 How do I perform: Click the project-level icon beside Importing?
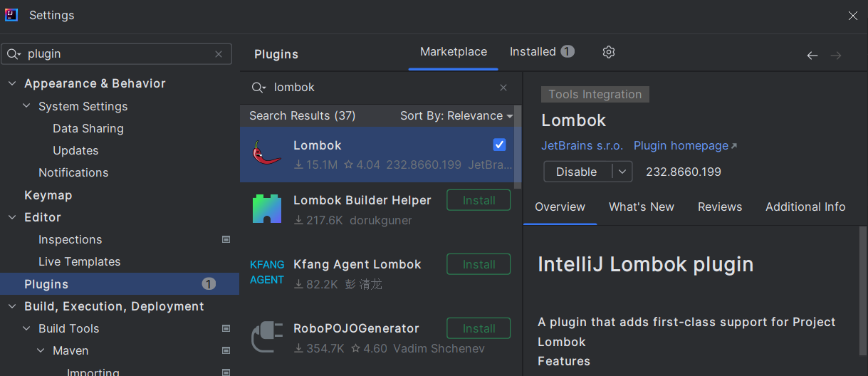click(226, 372)
